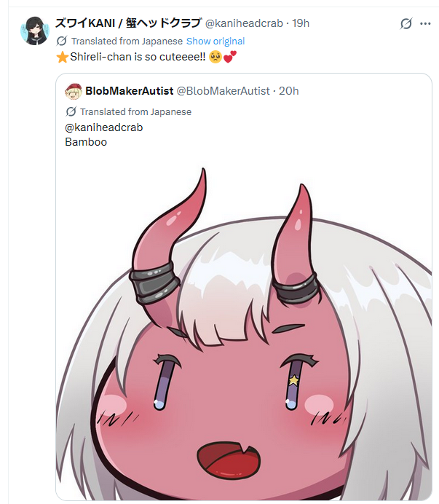Click the pleading face emoji in the tweet
The image size is (439, 504).
[x=215, y=57]
